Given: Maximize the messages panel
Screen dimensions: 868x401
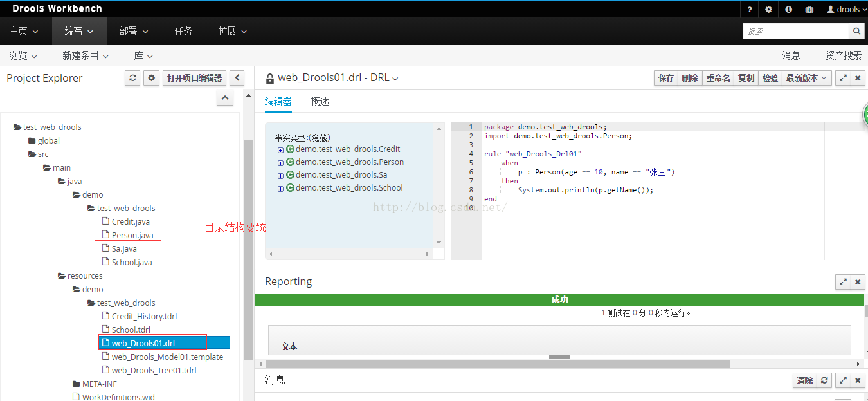Looking at the screenshot, I should point(842,380).
